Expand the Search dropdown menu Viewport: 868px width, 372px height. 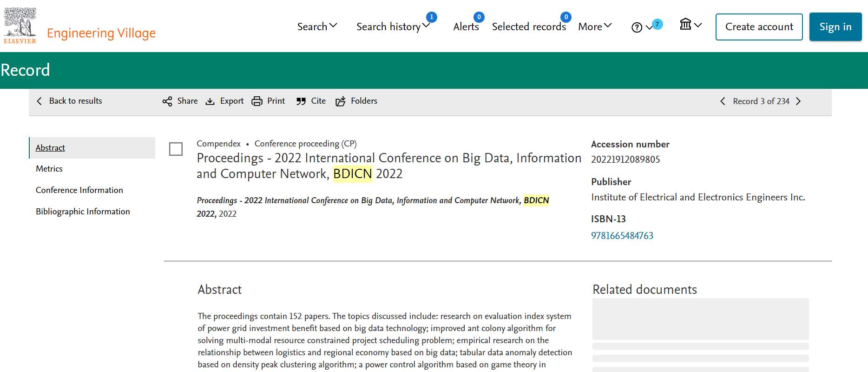point(317,27)
